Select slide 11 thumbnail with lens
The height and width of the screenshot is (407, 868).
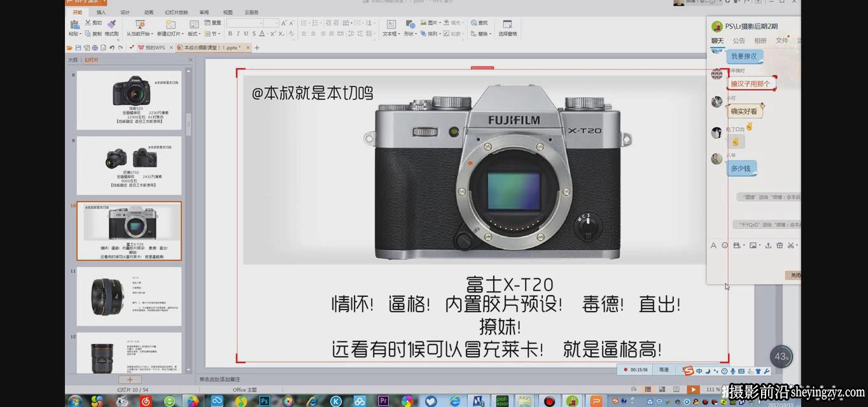(x=129, y=296)
